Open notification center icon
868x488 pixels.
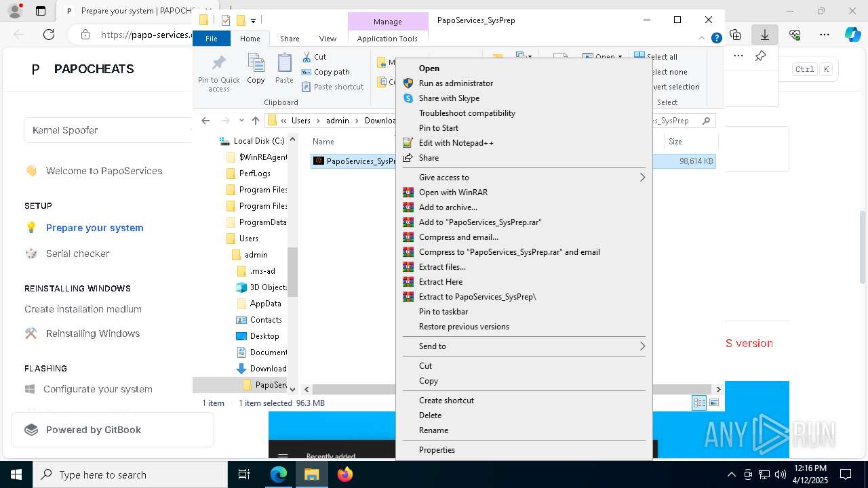point(846,474)
